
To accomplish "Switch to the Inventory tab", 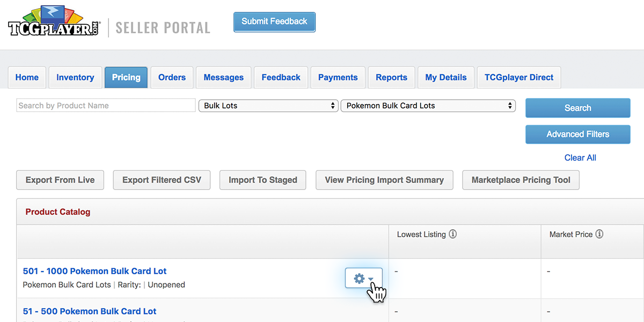I will point(75,77).
